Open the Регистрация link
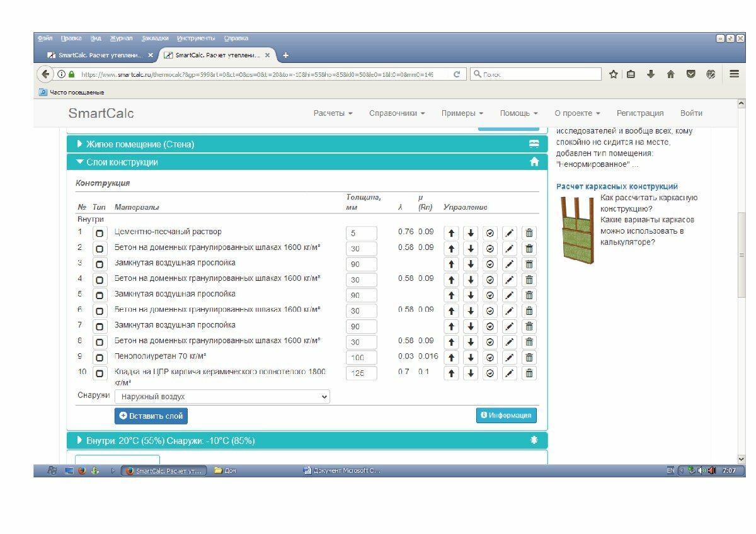This screenshot has height=534, width=756. (x=640, y=113)
